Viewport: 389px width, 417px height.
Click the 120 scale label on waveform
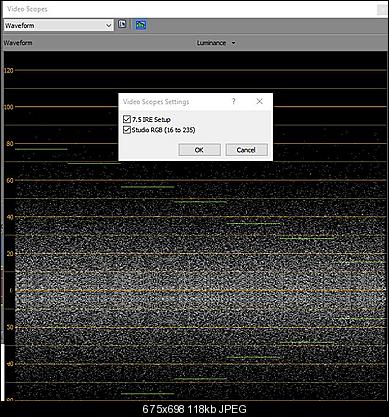(9, 70)
